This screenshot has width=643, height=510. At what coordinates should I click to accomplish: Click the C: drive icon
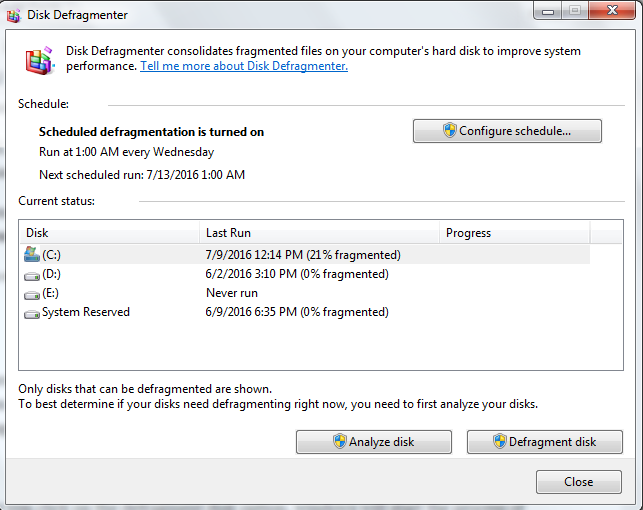tap(31, 254)
